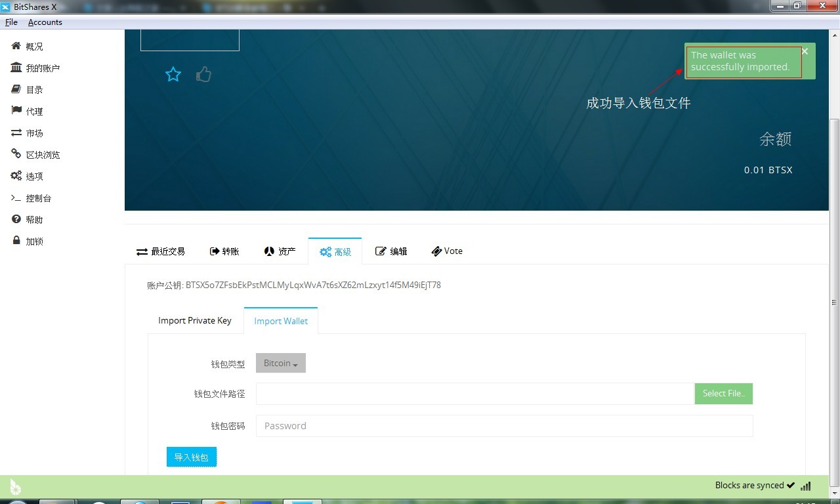Click the bank icon for 我的账户
The width and height of the screenshot is (840, 504).
click(x=16, y=68)
